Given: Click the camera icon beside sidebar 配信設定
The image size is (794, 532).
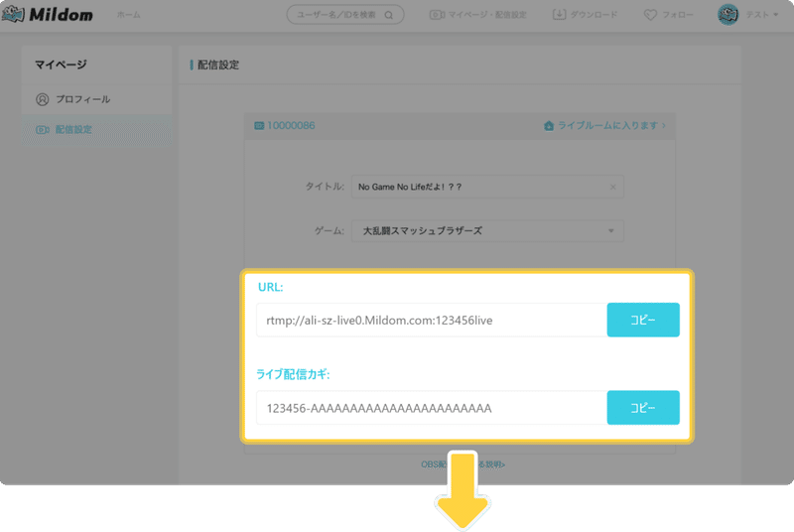Looking at the screenshot, I should point(43,130).
